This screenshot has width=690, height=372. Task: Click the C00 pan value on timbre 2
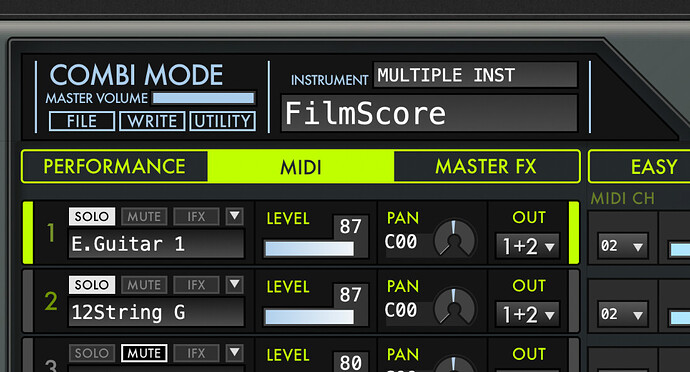click(x=401, y=310)
